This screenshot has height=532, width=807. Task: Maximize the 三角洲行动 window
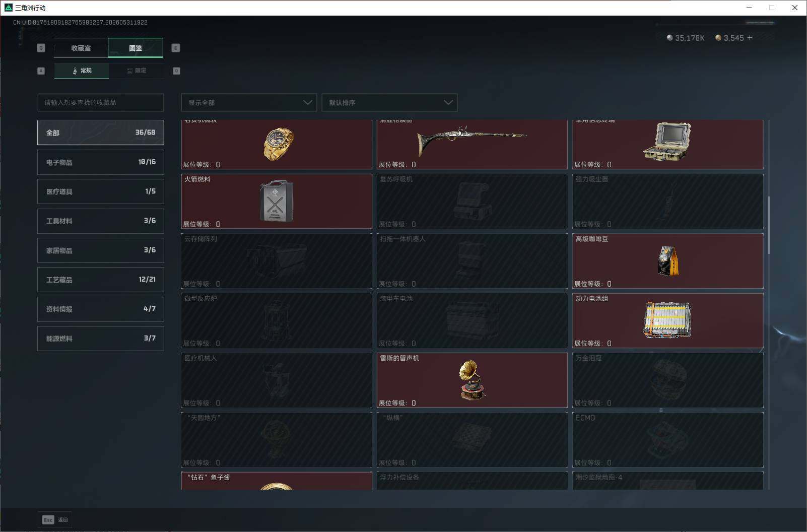click(x=772, y=8)
